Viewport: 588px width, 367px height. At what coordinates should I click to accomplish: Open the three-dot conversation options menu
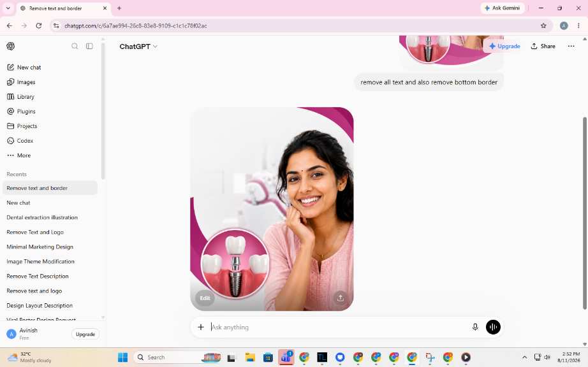point(571,46)
